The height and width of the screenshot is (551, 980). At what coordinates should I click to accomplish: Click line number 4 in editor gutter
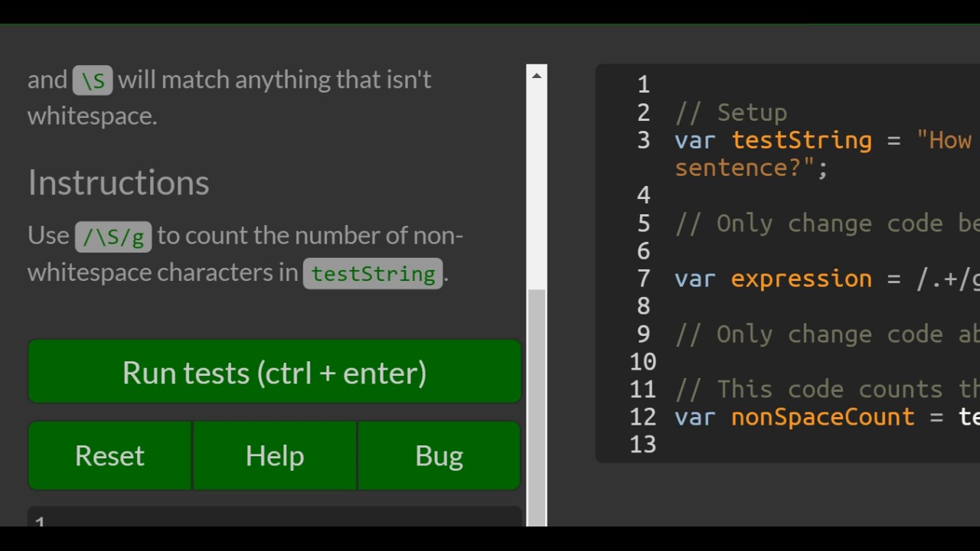(643, 195)
